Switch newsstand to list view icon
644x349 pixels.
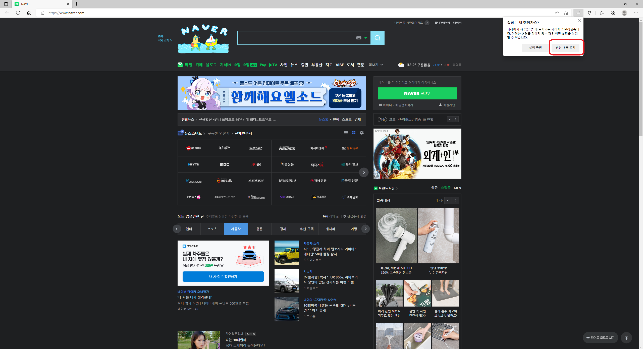(x=346, y=133)
